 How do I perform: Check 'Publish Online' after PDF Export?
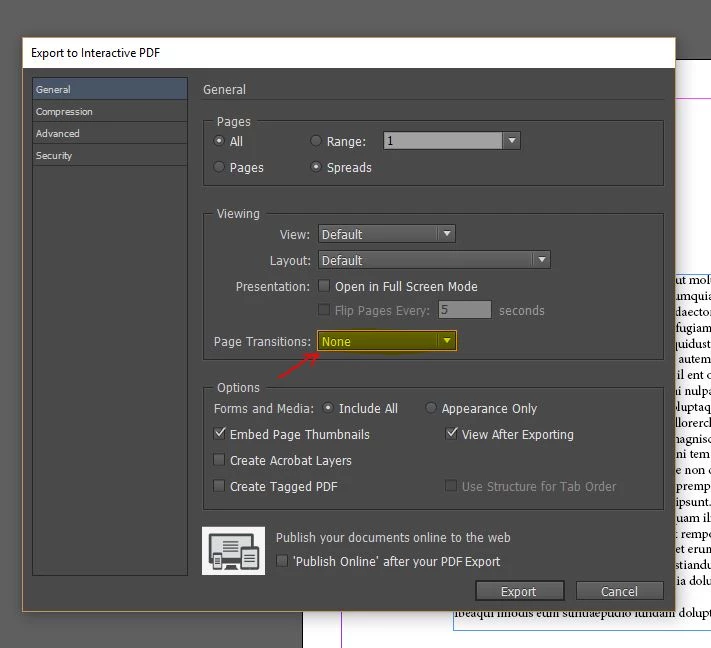[x=282, y=561]
